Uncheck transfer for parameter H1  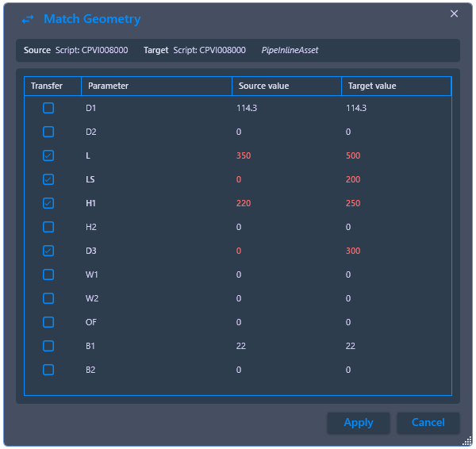coord(48,203)
